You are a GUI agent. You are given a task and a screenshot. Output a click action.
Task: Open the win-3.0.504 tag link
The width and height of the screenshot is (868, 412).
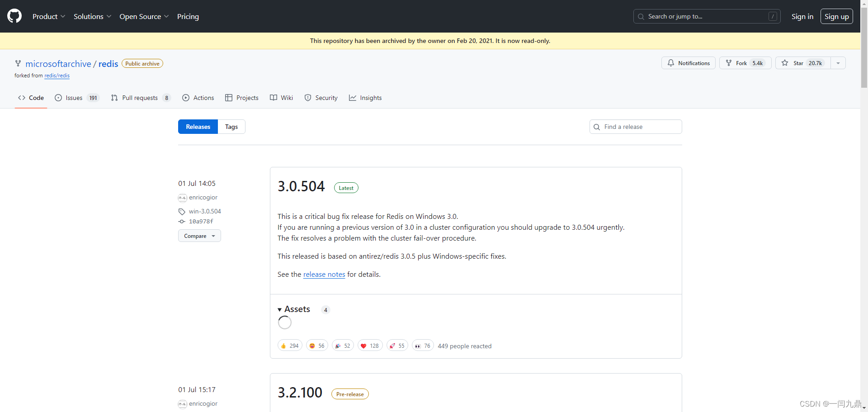tap(205, 211)
